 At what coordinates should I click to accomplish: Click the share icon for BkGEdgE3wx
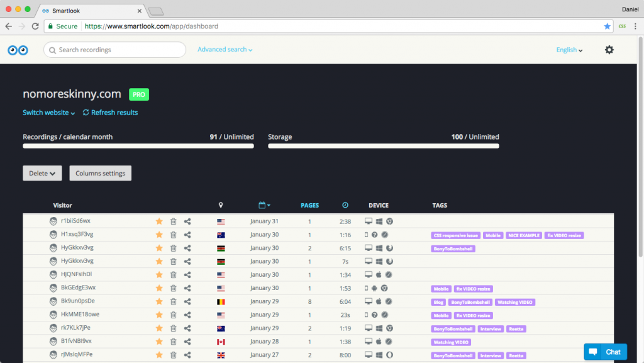[x=187, y=288]
